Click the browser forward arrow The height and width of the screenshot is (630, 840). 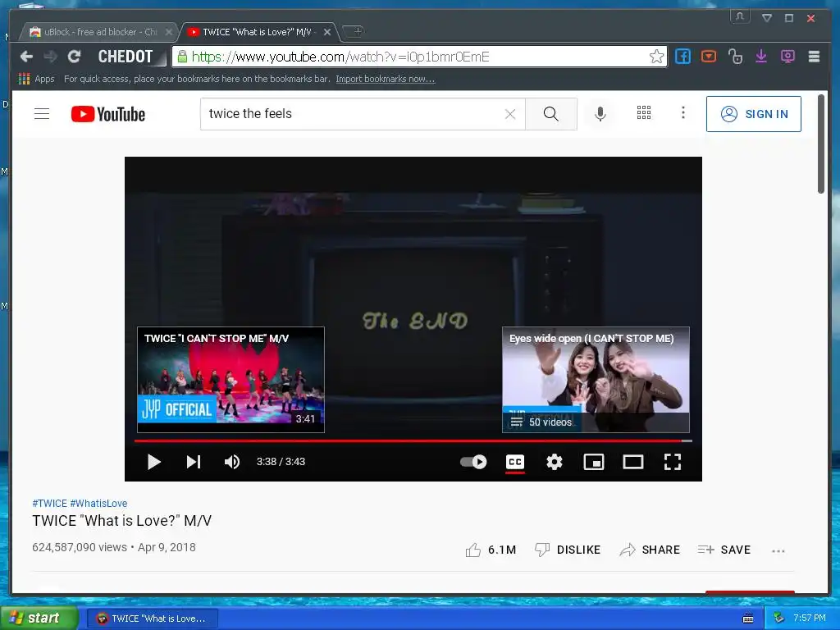tap(50, 57)
